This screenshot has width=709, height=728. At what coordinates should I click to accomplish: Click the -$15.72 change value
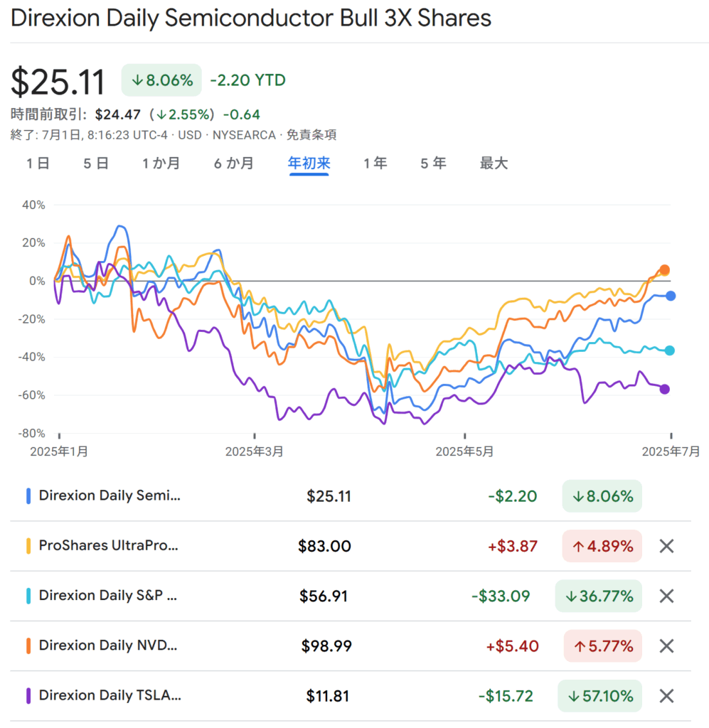[x=506, y=695]
